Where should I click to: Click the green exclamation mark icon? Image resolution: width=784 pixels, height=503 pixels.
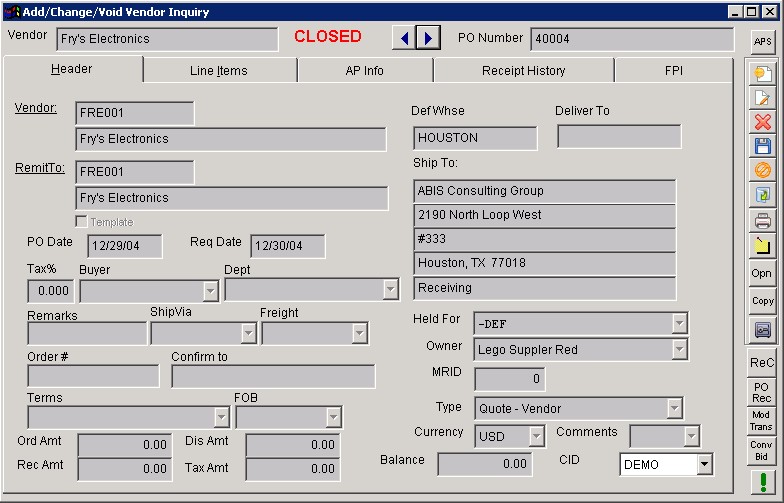(763, 482)
